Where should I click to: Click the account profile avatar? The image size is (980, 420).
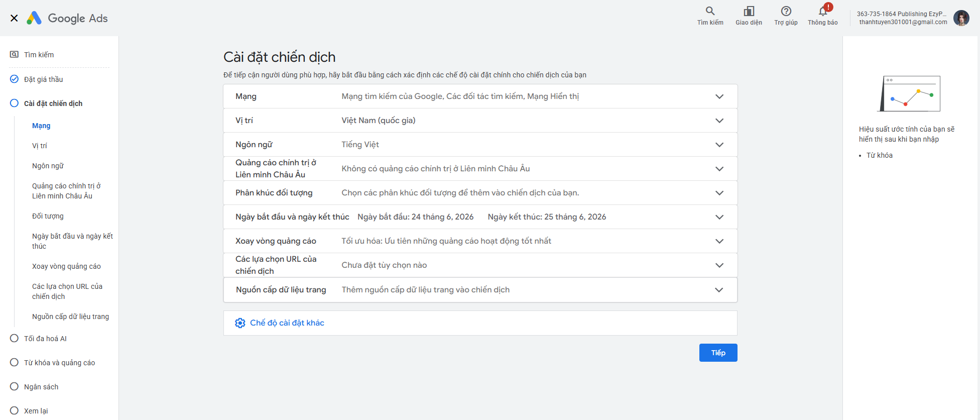click(961, 18)
